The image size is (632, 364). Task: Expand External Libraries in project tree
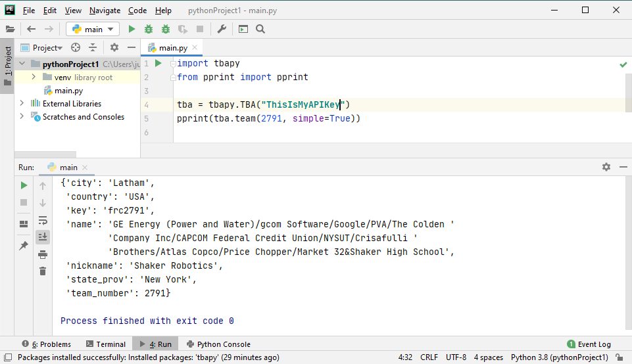tap(22, 103)
